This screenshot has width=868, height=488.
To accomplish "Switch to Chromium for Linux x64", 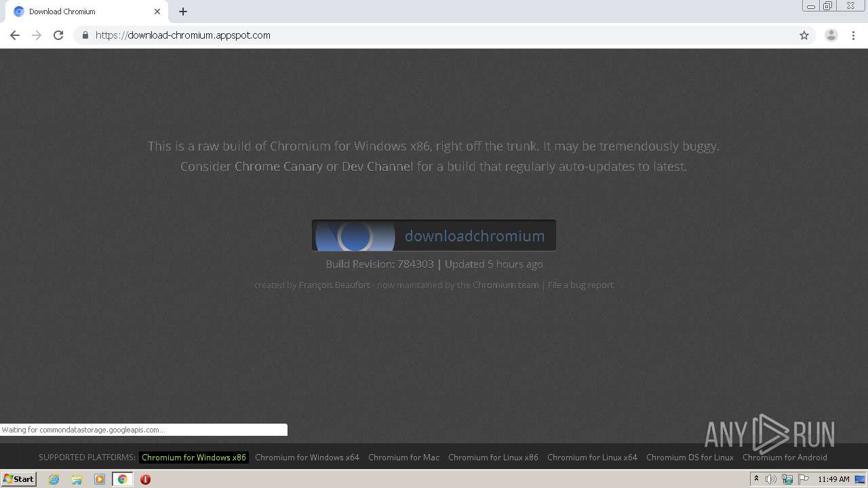I will pyautogui.click(x=592, y=457).
